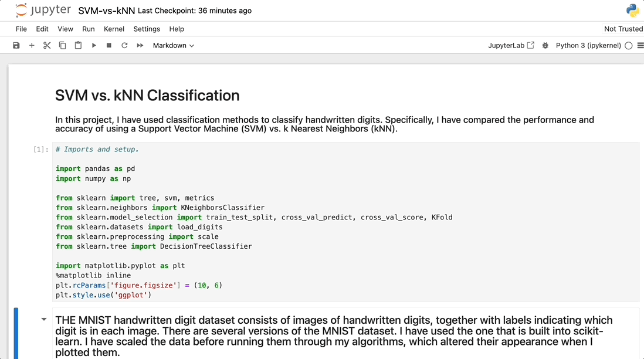Viewport: 644px width, 359px height.
Task: Open the View menu
Action: pyautogui.click(x=65, y=29)
